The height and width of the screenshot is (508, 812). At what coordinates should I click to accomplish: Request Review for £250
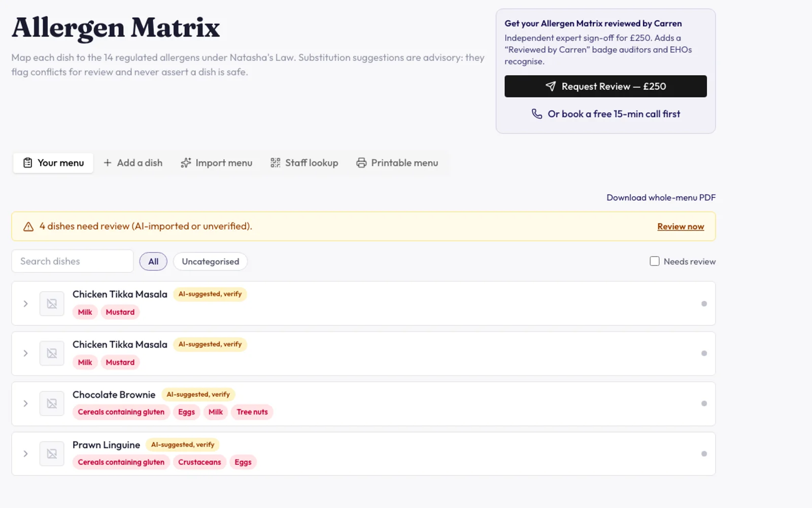point(605,86)
